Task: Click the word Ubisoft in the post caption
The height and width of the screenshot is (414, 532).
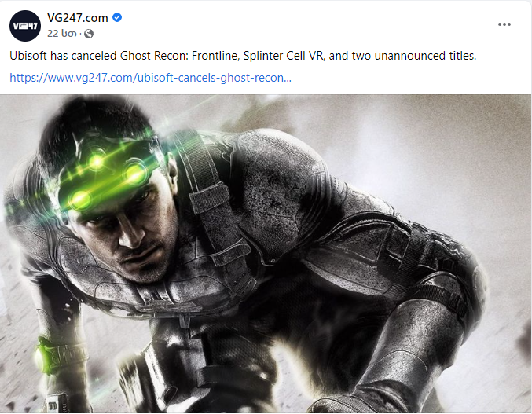Action: coord(28,56)
